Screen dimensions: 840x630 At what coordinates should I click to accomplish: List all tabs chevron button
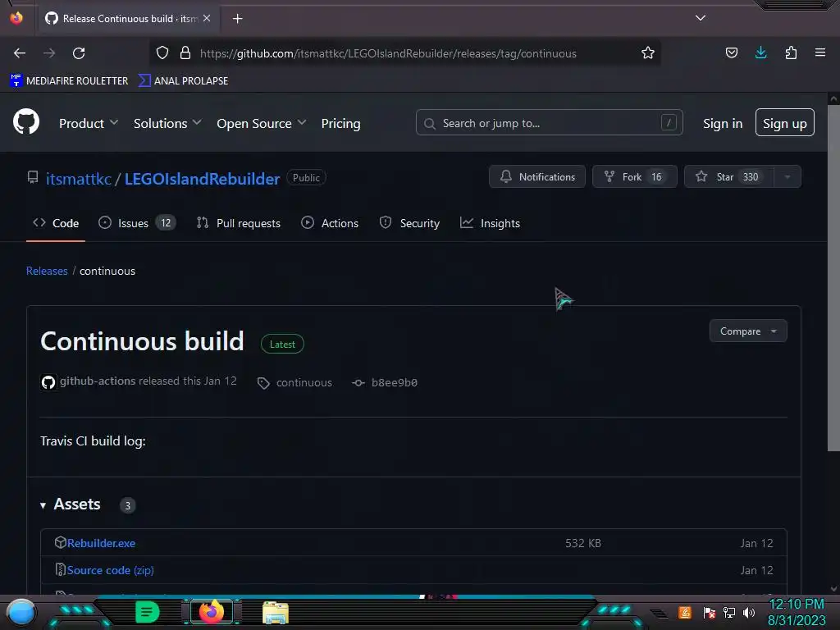tap(701, 18)
